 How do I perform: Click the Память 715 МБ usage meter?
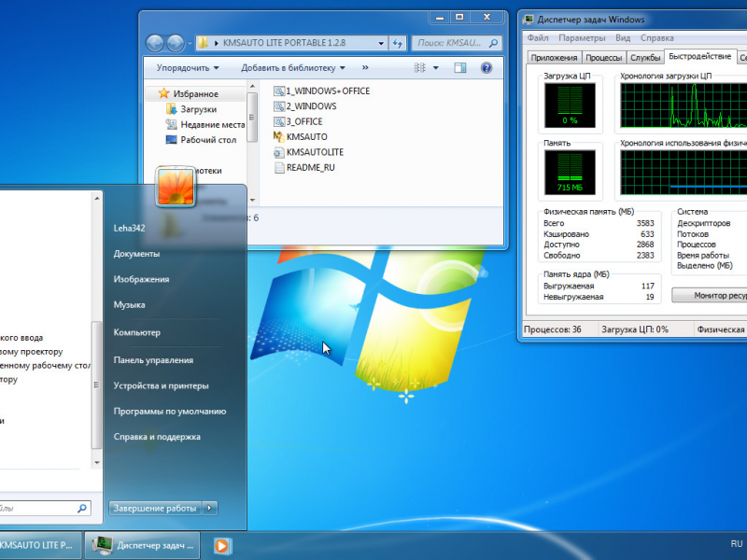(570, 173)
